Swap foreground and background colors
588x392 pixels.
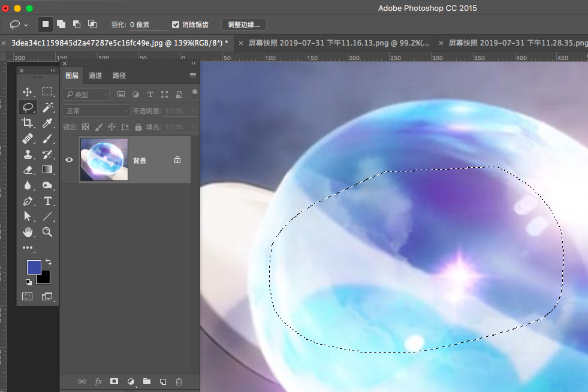(x=49, y=262)
